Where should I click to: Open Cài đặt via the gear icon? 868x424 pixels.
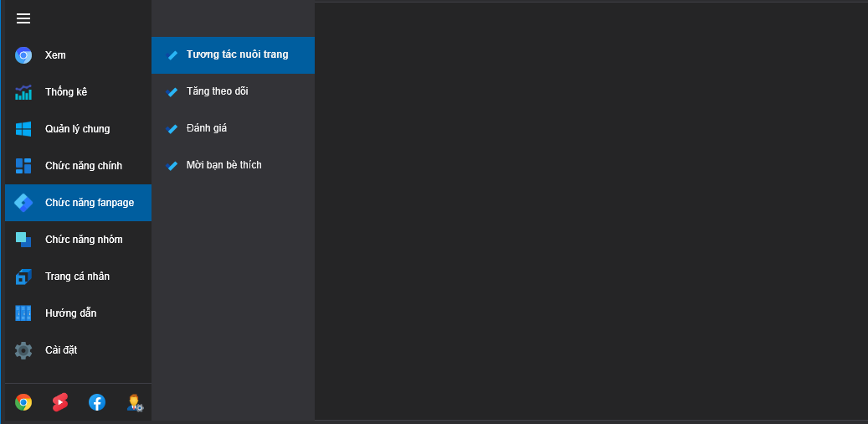coord(23,350)
